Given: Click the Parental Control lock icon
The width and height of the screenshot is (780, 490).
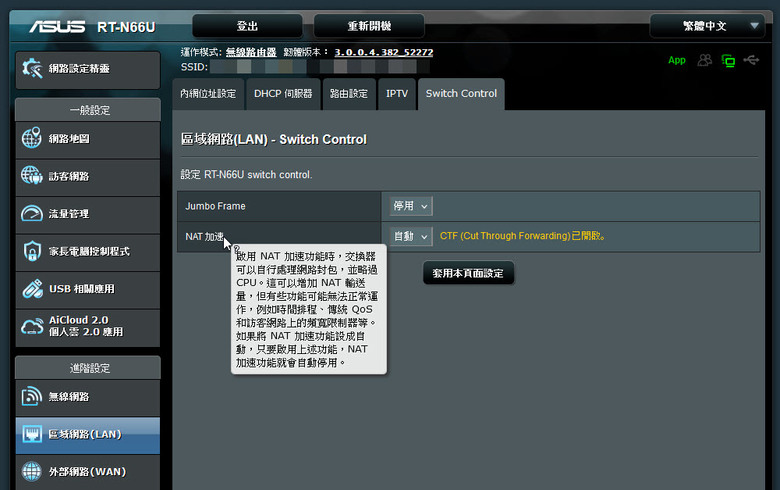Looking at the screenshot, I should click(x=32, y=251).
